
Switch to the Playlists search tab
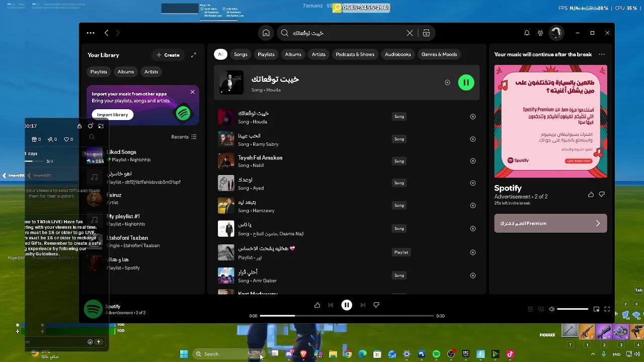coord(266,54)
